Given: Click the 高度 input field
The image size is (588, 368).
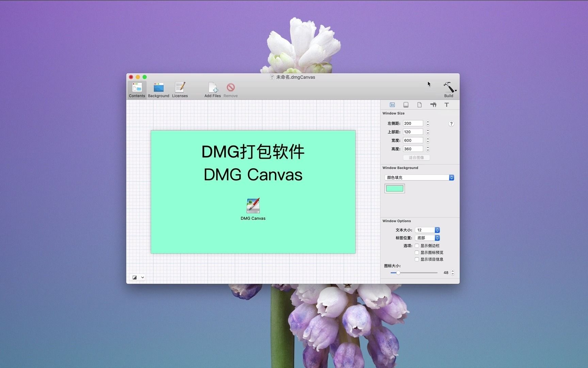Looking at the screenshot, I should coord(413,149).
